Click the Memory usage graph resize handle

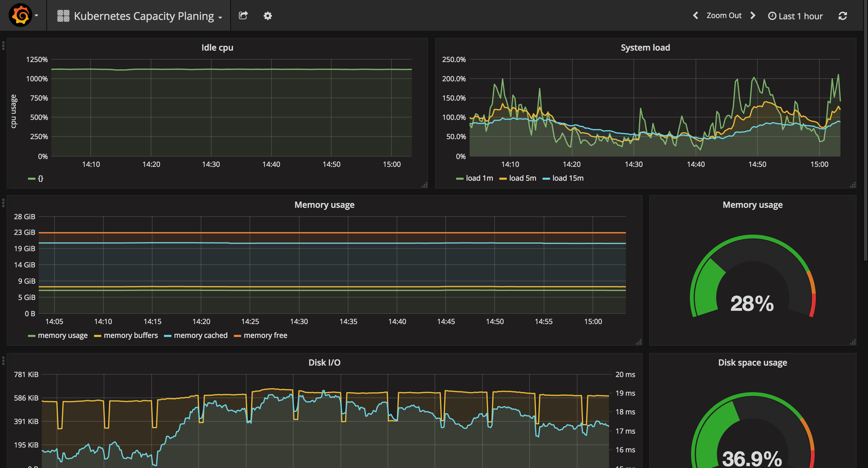point(639,342)
